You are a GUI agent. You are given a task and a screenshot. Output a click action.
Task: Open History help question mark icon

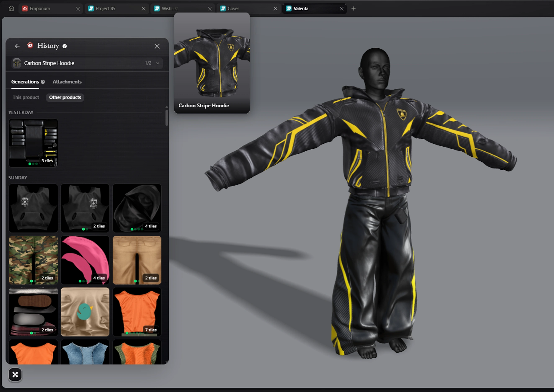coord(64,46)
